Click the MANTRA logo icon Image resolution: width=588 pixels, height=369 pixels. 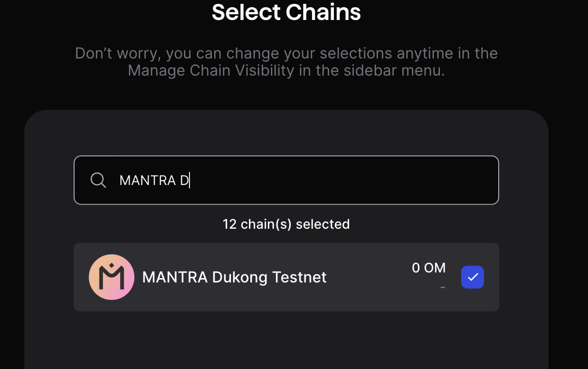(112, 277)
